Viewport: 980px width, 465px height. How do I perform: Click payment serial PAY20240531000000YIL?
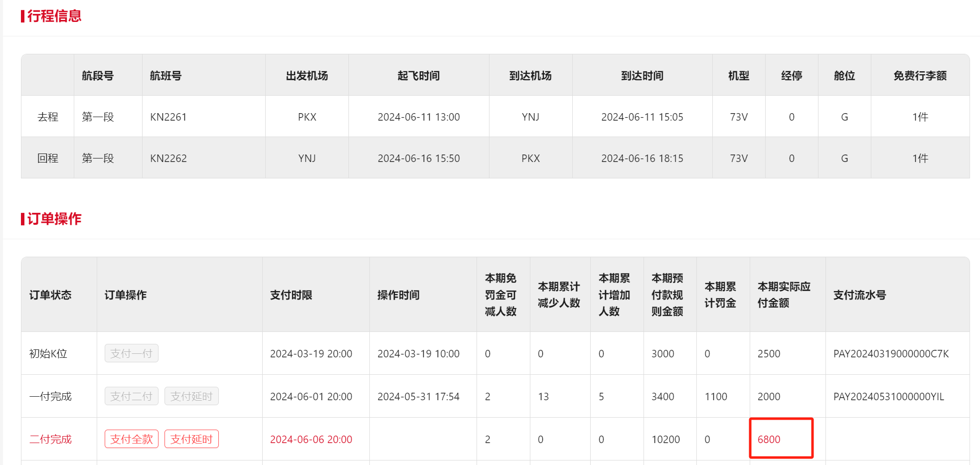click(888, 397)
